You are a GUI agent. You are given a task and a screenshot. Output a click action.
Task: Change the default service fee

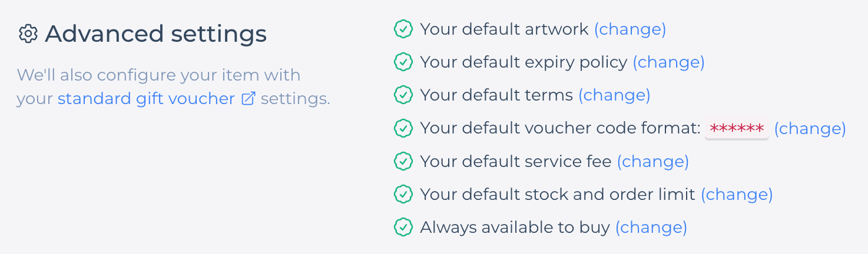pos(652,161)
